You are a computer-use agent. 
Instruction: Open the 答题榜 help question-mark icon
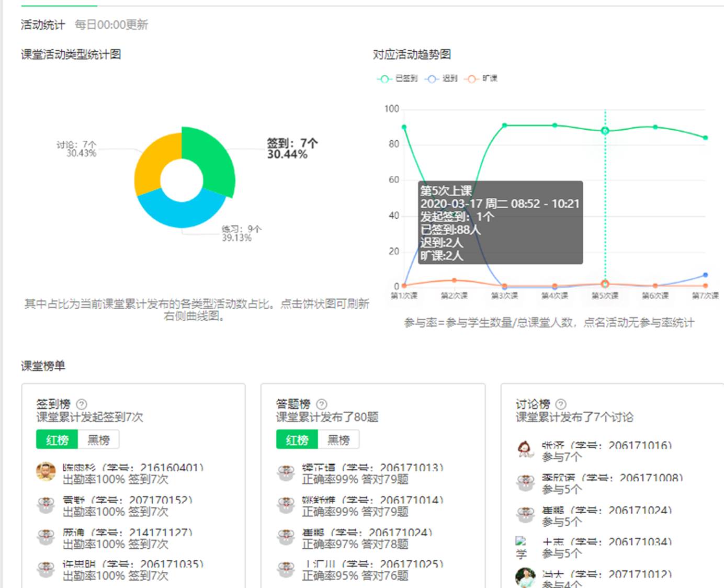pos(322,404)
